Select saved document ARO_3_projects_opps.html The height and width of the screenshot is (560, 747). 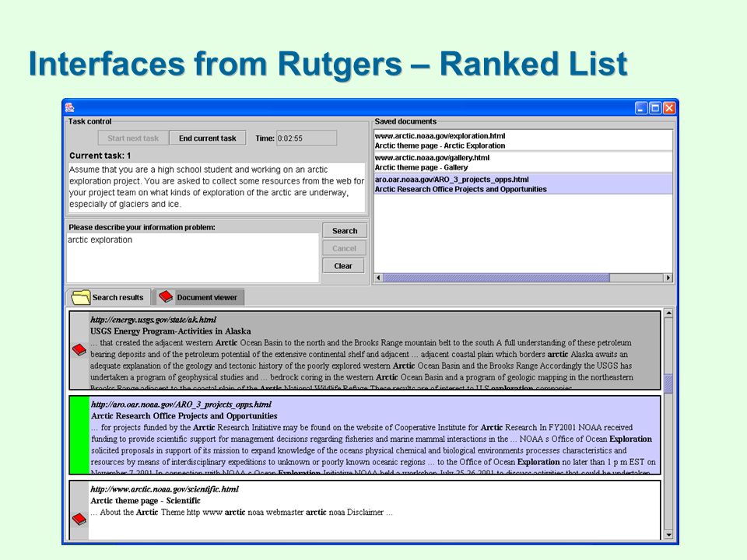pos(523,184)
